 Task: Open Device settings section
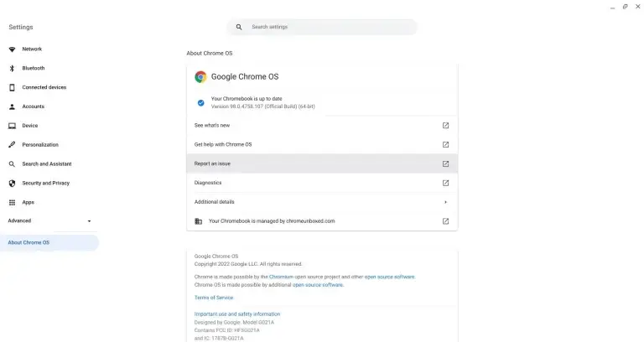coord(30,126)
